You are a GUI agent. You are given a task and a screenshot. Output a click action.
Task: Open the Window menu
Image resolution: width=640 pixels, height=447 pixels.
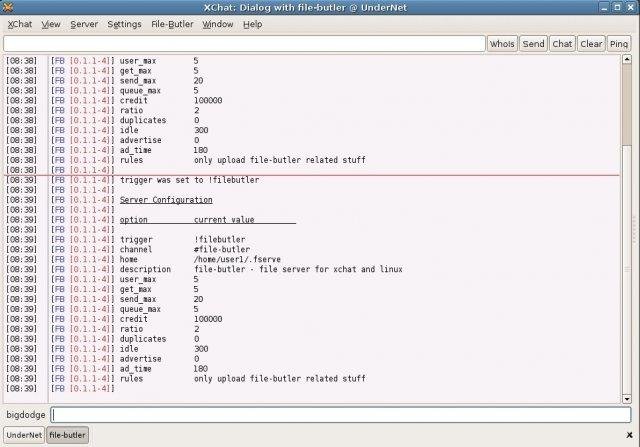click(218, 24)
